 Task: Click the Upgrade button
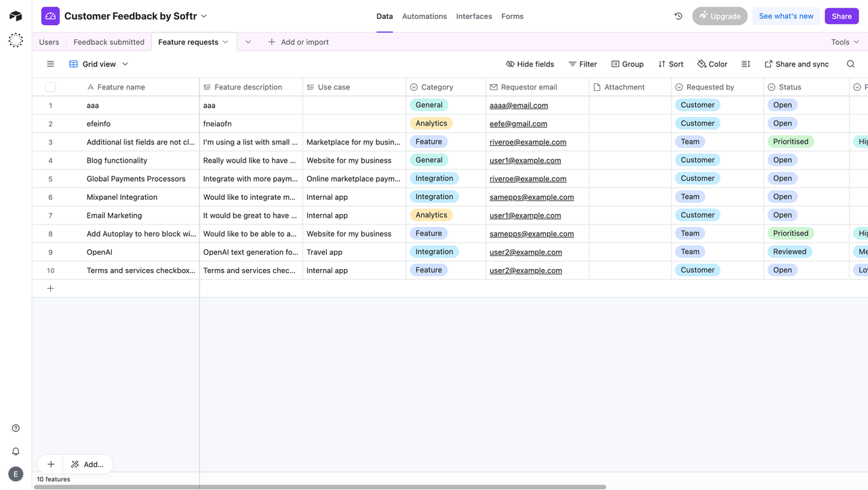pyautogui.click(x=719, y=16)
